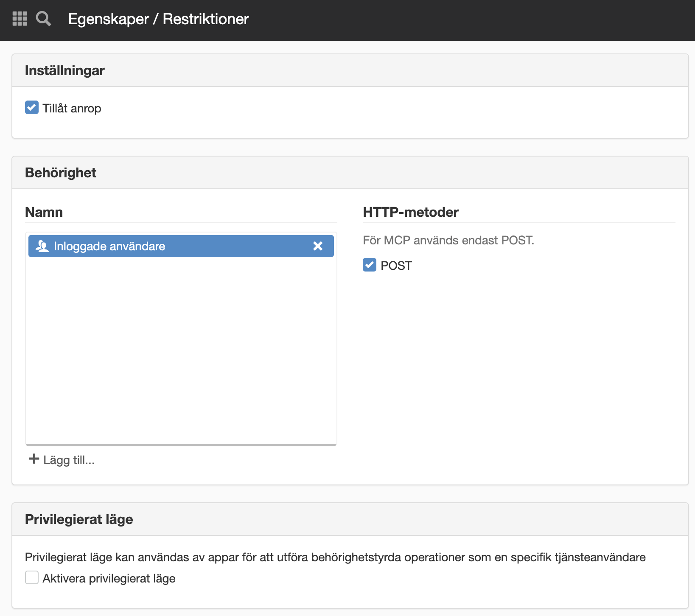Click the plus icon next to Lägg till

click(x=34, y=459)
